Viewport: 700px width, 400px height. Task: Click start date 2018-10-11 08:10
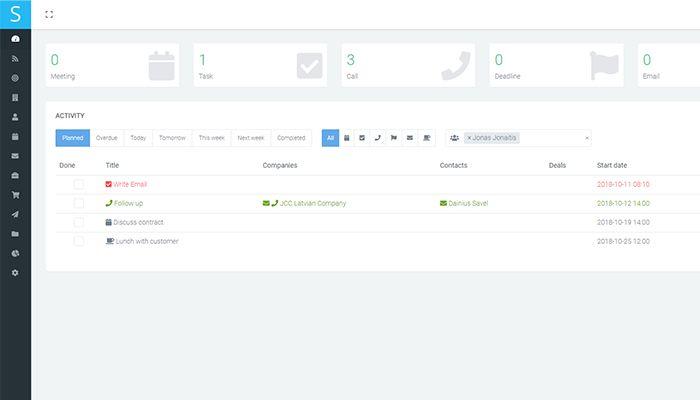tap(623, 184)
